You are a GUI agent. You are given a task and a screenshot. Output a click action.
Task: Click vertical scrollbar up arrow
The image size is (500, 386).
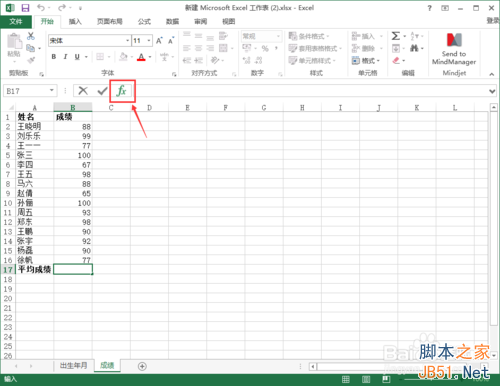[x=494, y=107]
